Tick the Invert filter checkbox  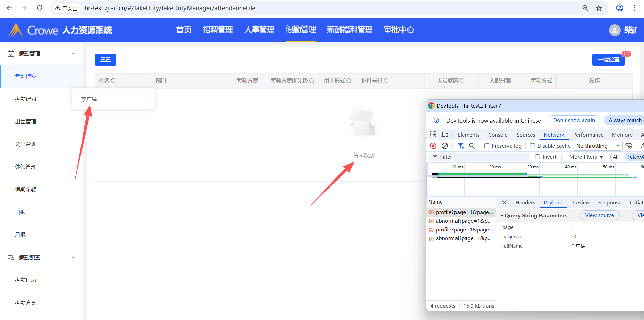click(537, 157)
